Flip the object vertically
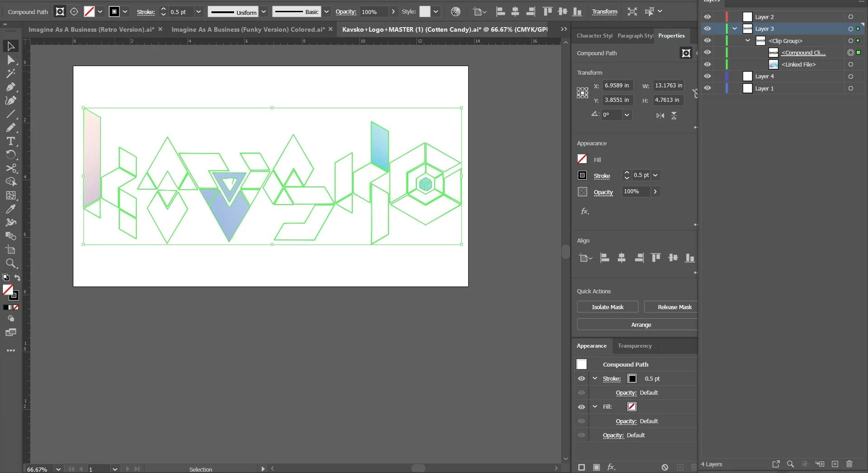Image resolution: width=868 pixels, height=473 pixels. [x=674, y=115]
